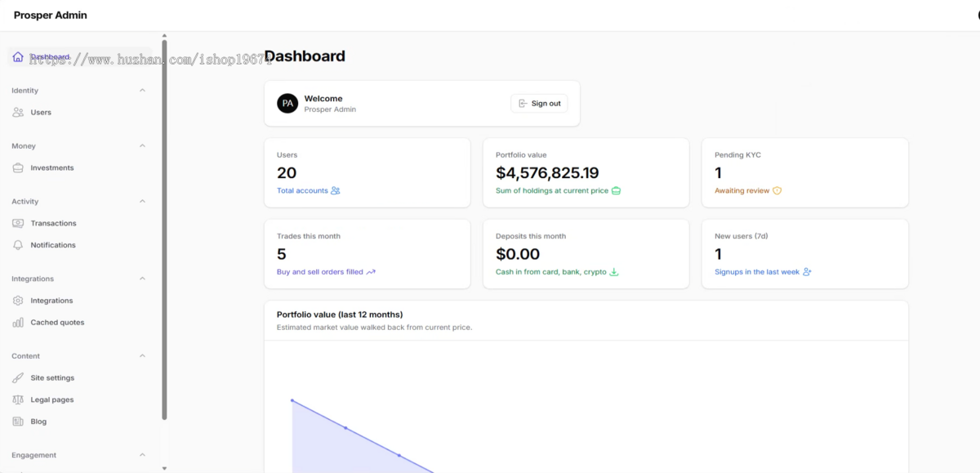Sign out of Prosper Admin
Viewport: 980px width, 473px height.
(540, 104)
